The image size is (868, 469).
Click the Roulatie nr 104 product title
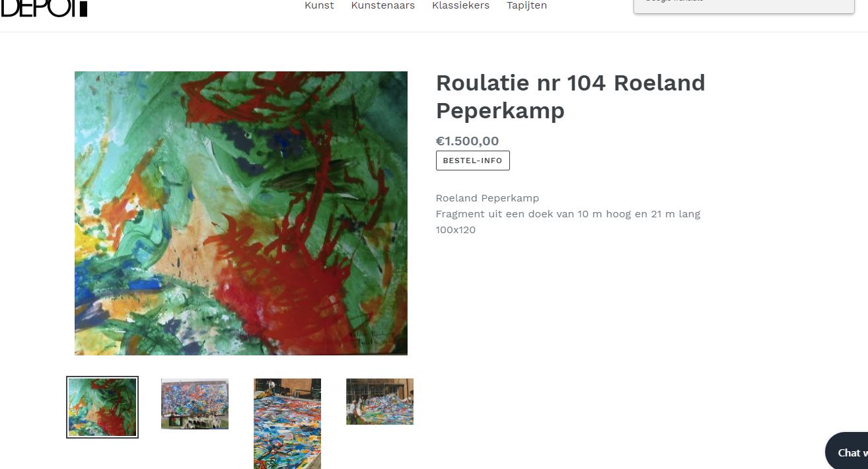(571, 97)
